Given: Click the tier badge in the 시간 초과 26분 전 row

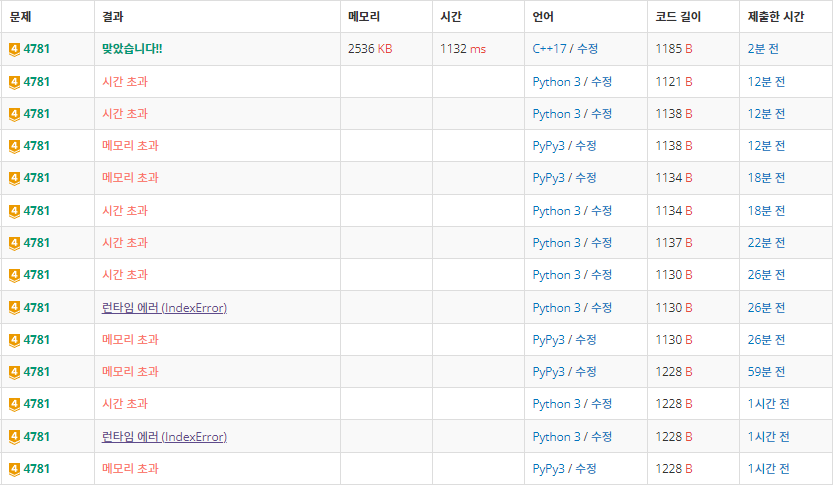Looking at the screenshot, I should point(14,276).
